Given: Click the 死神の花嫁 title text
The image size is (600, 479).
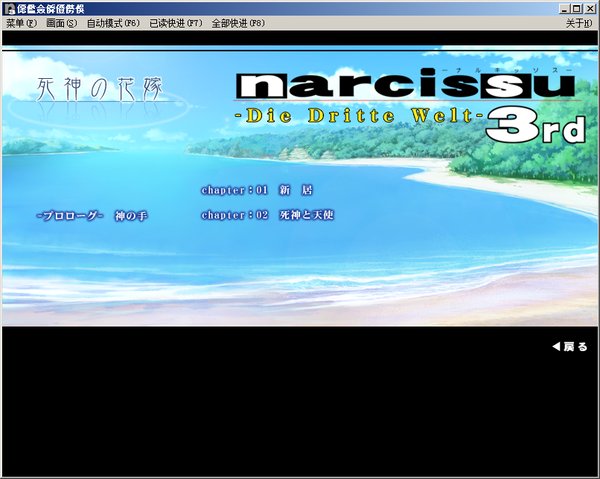Looking at the screenshot, I should pyautogui.click(x=99, y=89).
